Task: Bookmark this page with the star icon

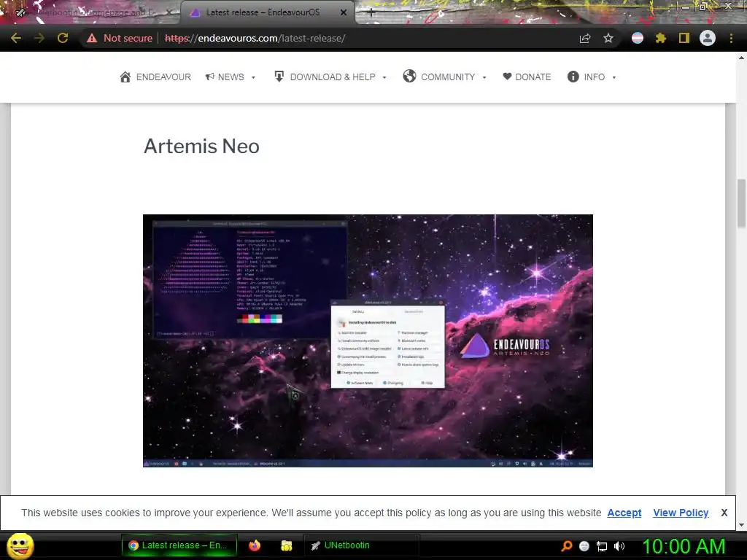Action: [608, 38]
